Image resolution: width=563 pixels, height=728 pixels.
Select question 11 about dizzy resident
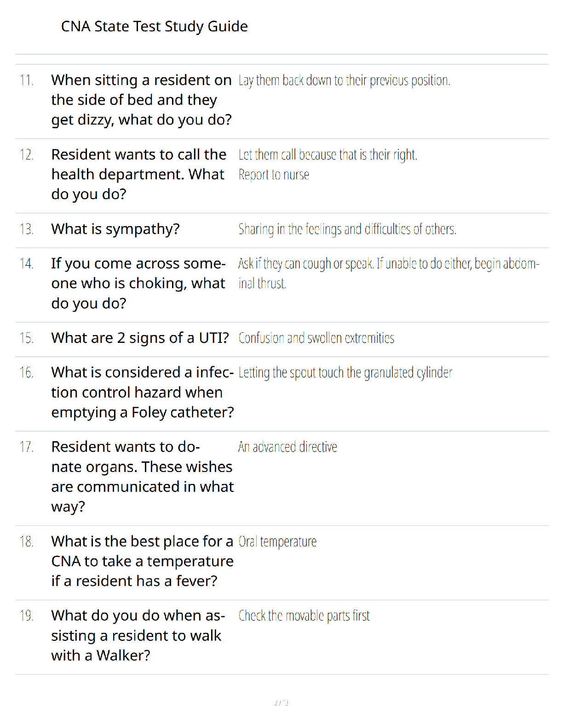click(142, 100)
